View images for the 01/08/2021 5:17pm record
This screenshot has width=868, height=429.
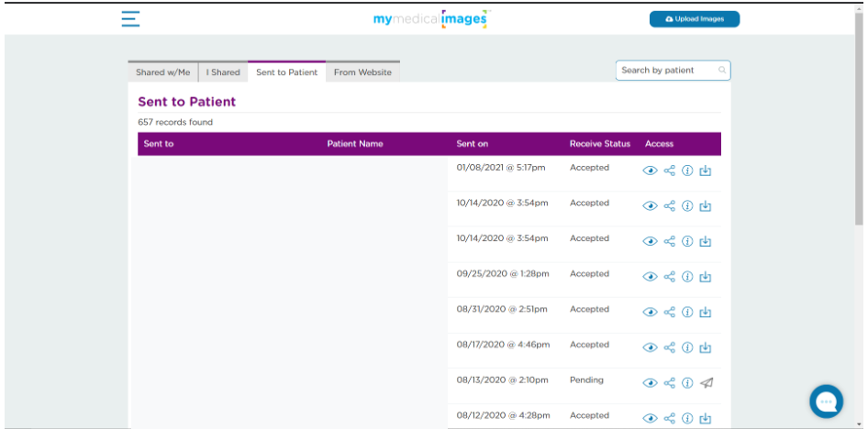(650, 170)
